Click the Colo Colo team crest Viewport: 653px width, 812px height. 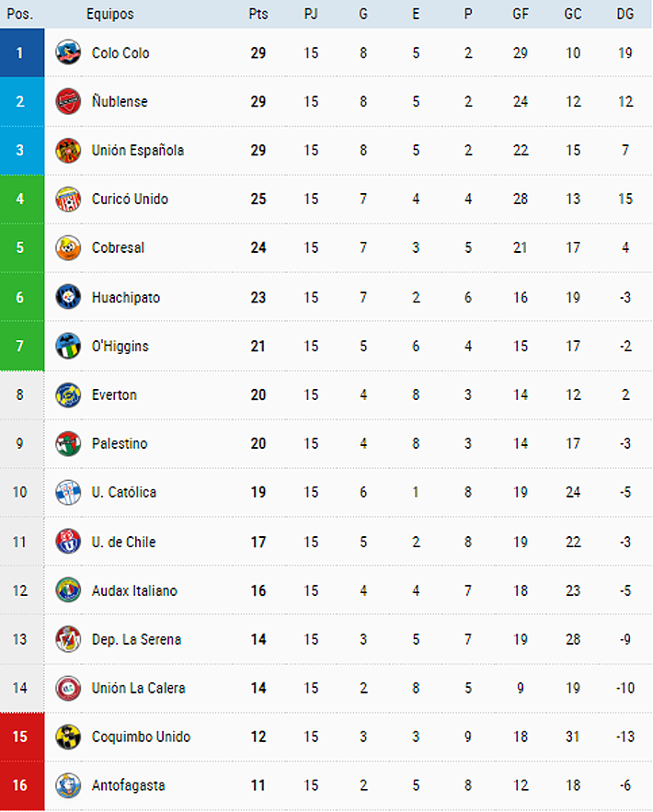coord(68,52)
